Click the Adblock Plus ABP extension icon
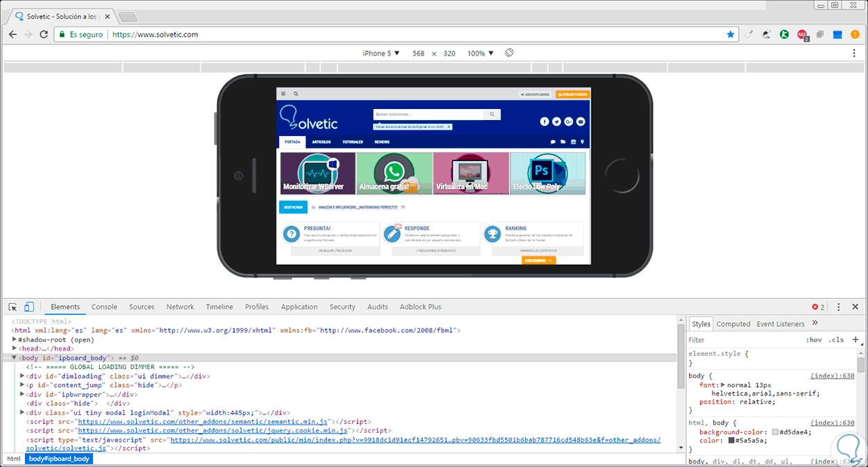 click(x=802, y=35)
